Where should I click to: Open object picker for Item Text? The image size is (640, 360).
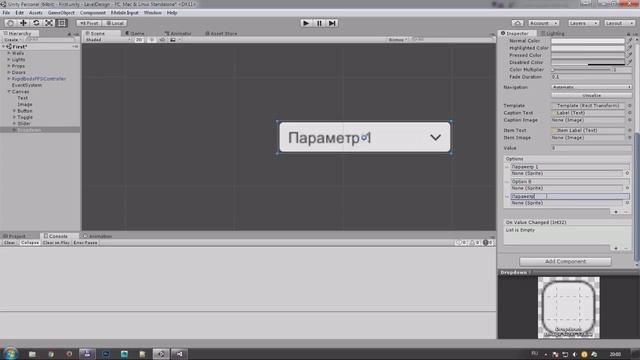629,131
